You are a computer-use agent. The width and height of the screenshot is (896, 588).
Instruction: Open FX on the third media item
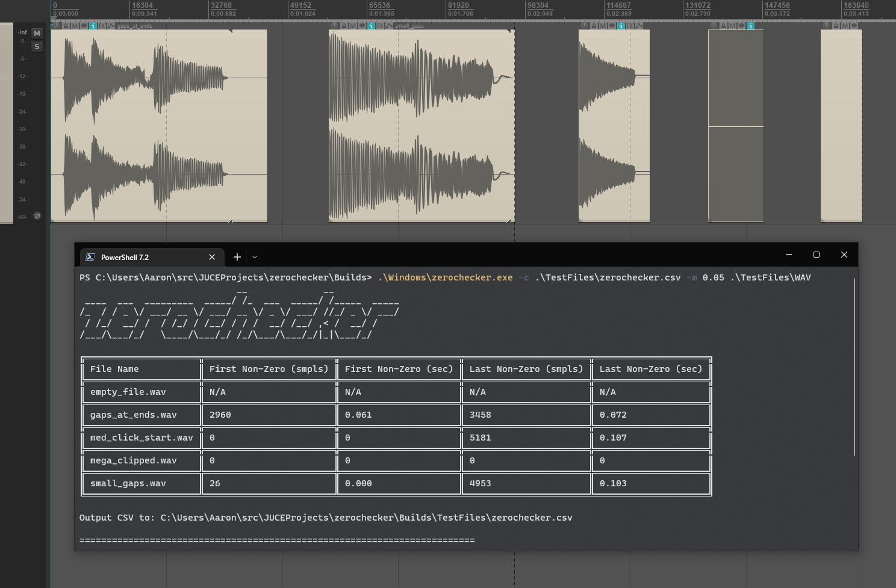630,26
